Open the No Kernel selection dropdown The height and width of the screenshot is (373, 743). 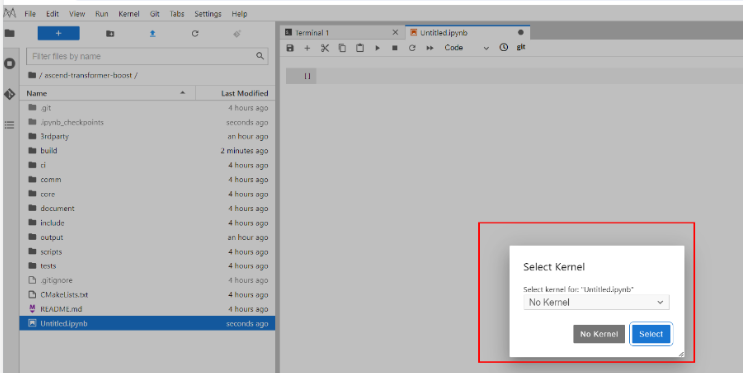pyautogui.click(x=596, y=302)
